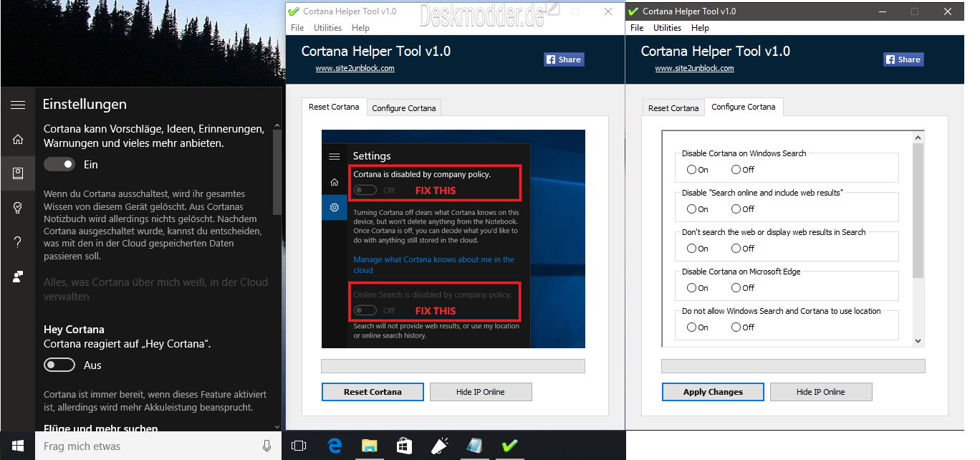Click the Apply Changes button

(x=713, y=392)
